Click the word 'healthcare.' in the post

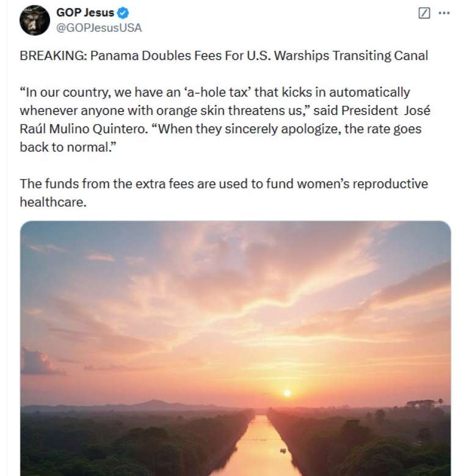point(54,201)
